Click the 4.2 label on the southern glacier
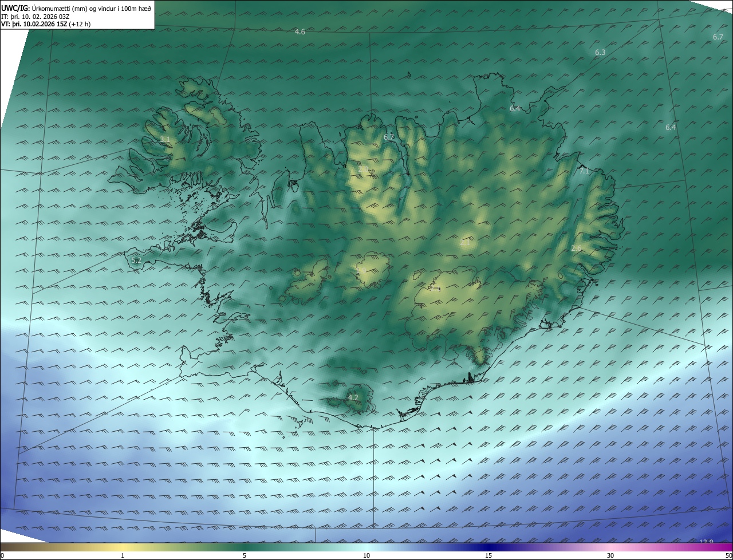733x560 pixels. pyautogui.click(x=353, y=397)
